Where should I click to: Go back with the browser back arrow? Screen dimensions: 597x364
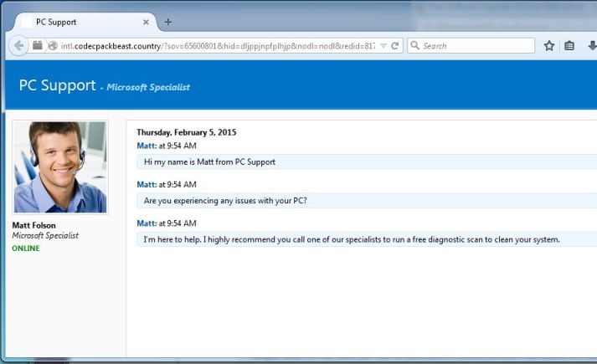click(x=18, y=46)
